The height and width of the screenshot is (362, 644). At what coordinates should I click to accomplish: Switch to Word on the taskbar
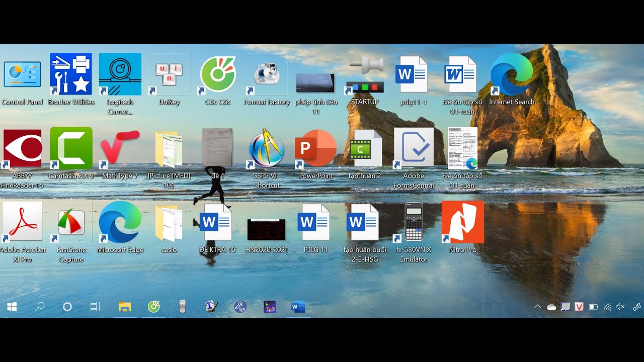pos(298,307)
